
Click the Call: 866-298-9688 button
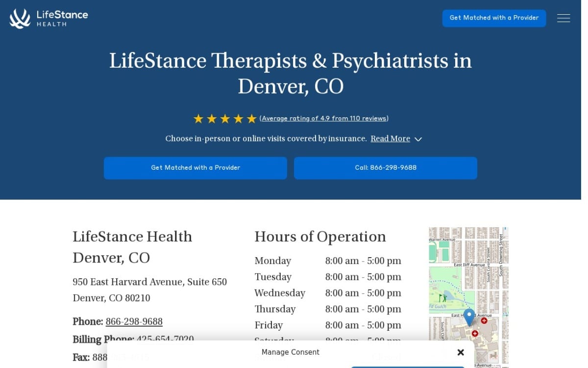386,168
